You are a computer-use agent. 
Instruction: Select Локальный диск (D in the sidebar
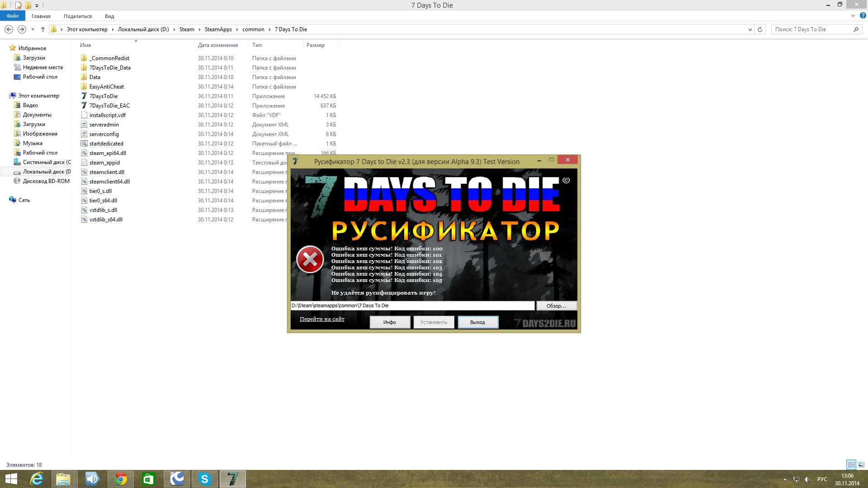coord(42,172)
